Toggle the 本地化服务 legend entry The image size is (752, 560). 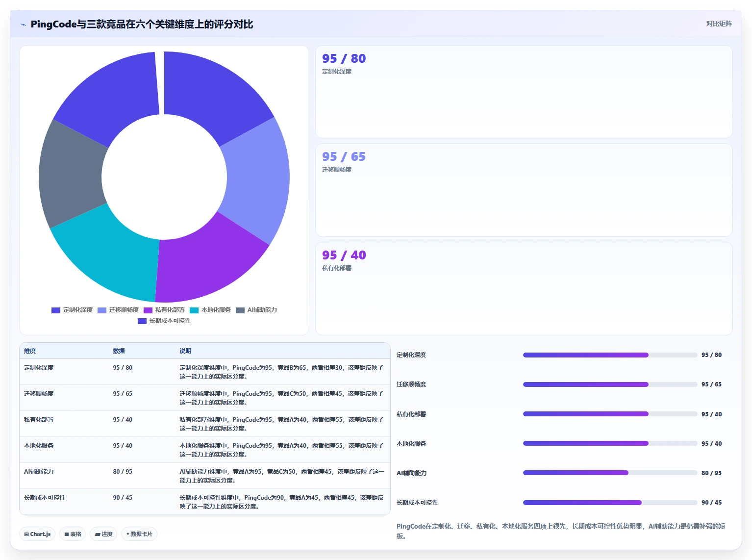pyautogui.click(x=210, y=310)
